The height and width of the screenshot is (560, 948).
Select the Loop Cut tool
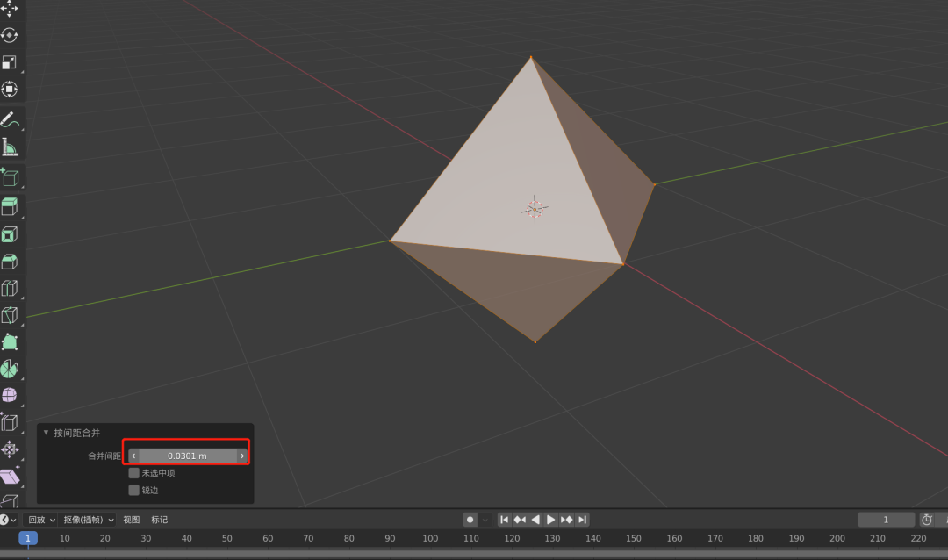(9, 288)
